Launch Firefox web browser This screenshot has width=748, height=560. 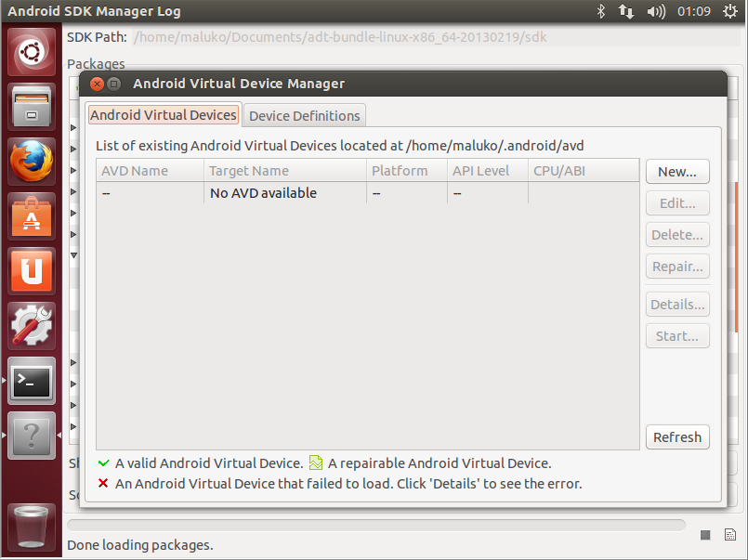pyautogui.click(x=32, y=162)
